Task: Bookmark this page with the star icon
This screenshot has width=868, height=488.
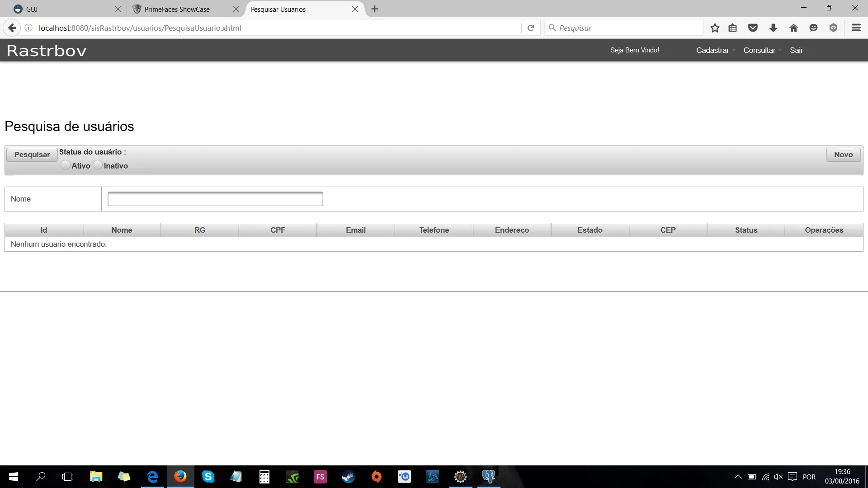Action: pyautogui.click(x=715, y=28)
